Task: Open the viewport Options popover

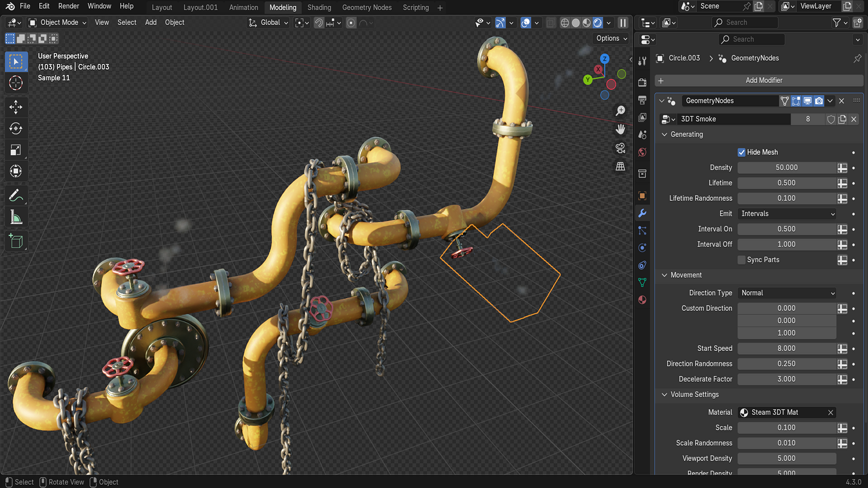Action: tap(612, 38)
